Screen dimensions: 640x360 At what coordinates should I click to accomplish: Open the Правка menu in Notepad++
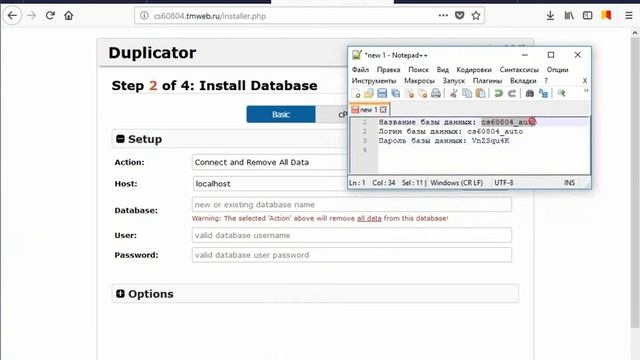[x=388, y=70]
